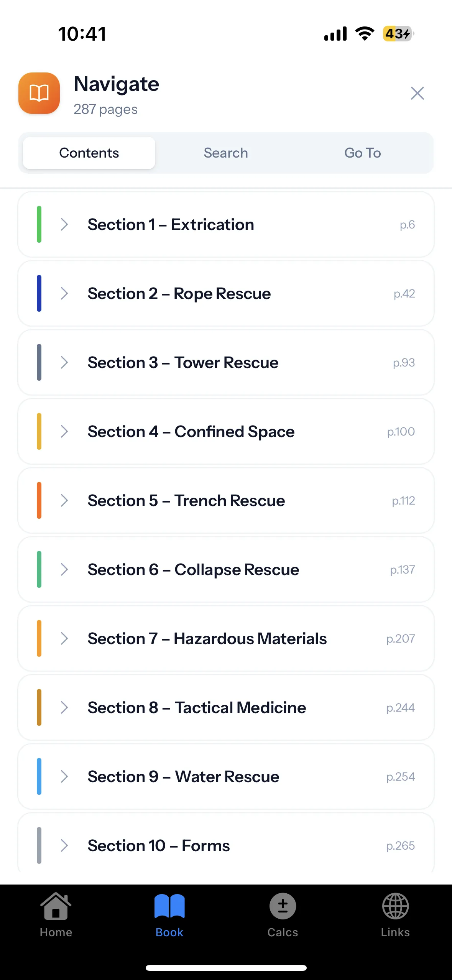
Task: Open Section 5 – Trench Rescue
Action: 186,501
